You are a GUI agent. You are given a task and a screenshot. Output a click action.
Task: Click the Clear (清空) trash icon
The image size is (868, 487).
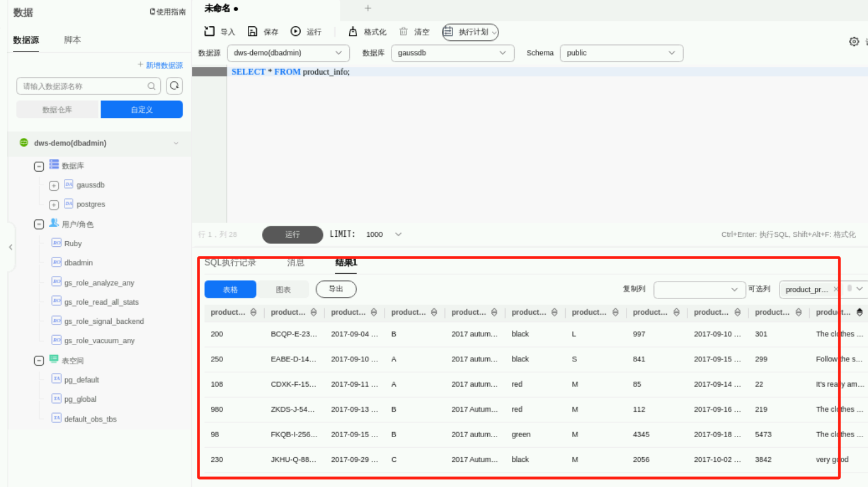tap(403, 31)
